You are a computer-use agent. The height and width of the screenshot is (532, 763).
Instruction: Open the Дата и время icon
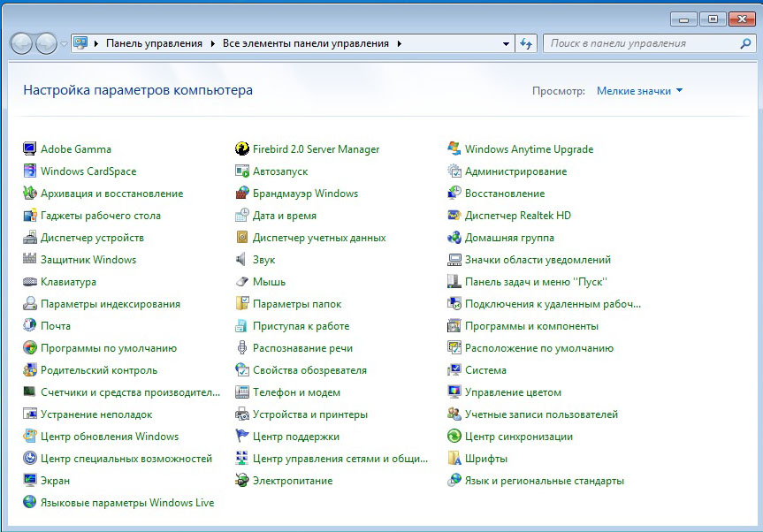click(x=242, y=215)
